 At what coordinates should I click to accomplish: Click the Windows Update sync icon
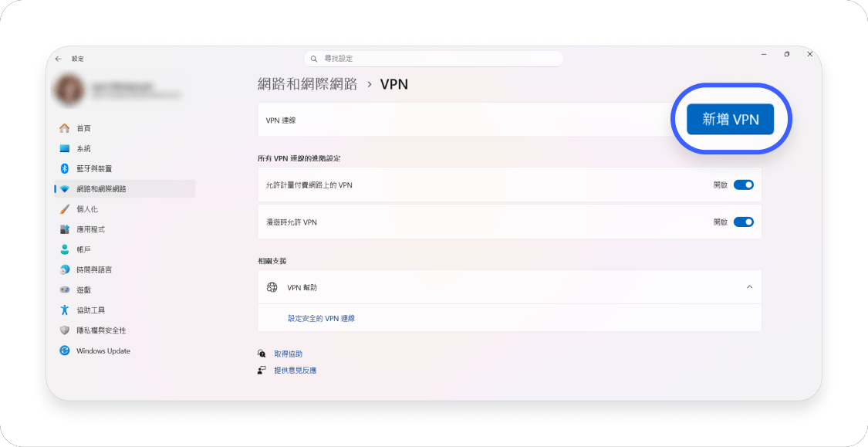[x=65, y=350]
